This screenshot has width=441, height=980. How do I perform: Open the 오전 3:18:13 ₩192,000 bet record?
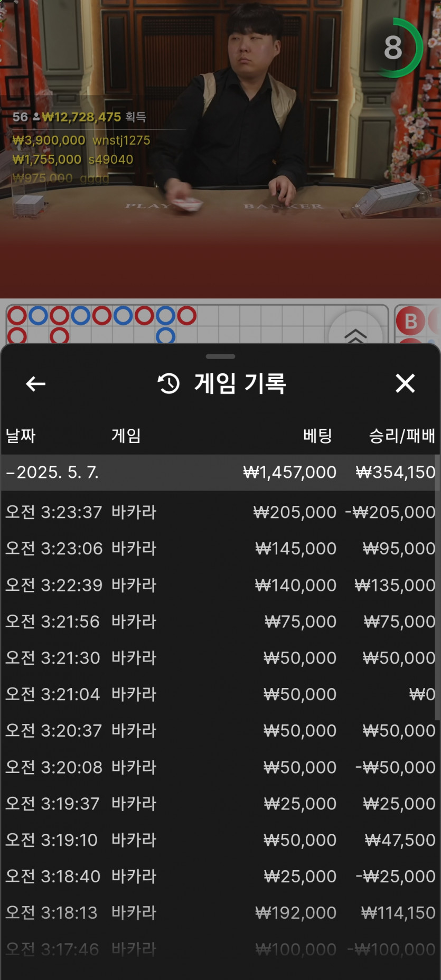[x=220, y=912]
